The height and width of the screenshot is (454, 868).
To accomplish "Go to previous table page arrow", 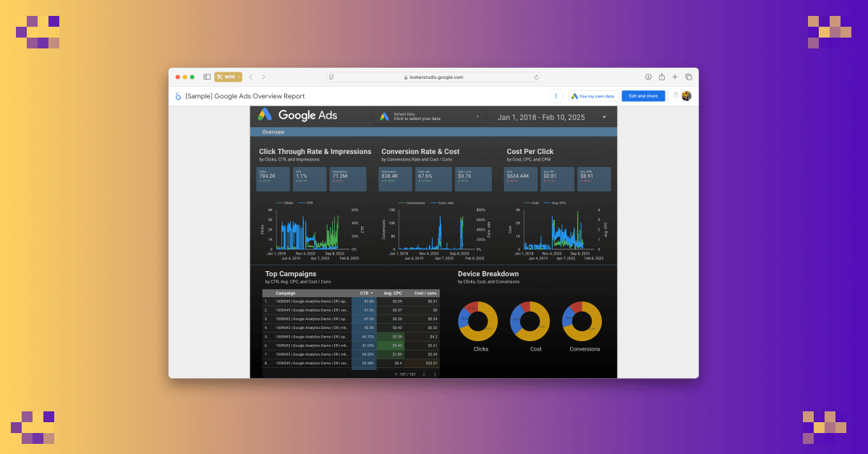I will [x=424, y=374].
